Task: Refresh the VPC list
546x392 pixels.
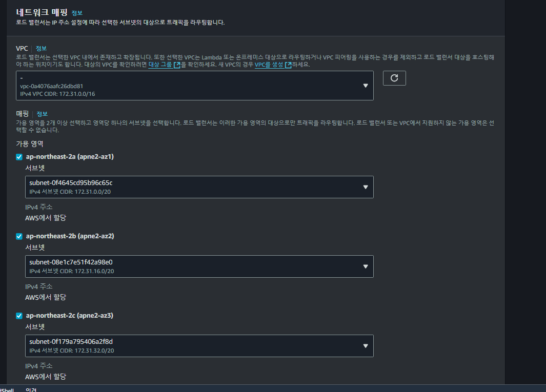Action: click(x=394, y=78)
